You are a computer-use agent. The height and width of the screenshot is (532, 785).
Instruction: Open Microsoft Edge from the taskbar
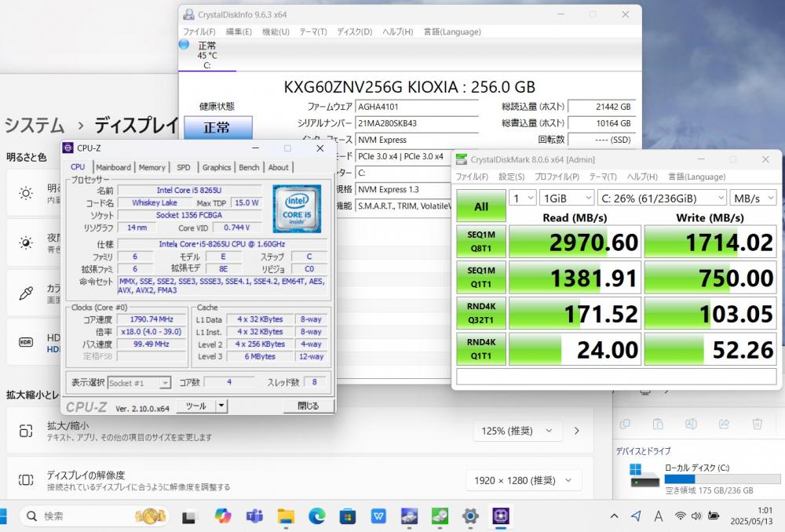point(316,516)
